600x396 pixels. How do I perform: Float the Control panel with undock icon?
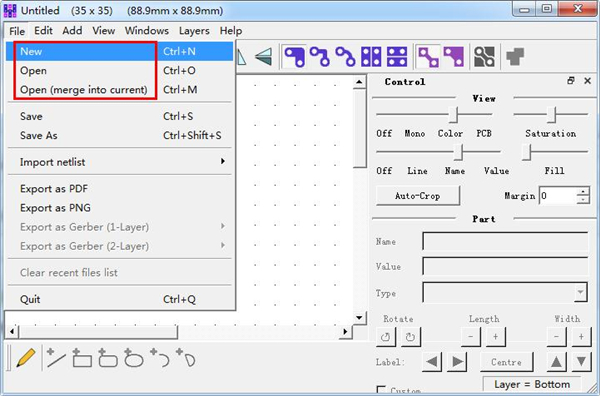pos(571,81)
